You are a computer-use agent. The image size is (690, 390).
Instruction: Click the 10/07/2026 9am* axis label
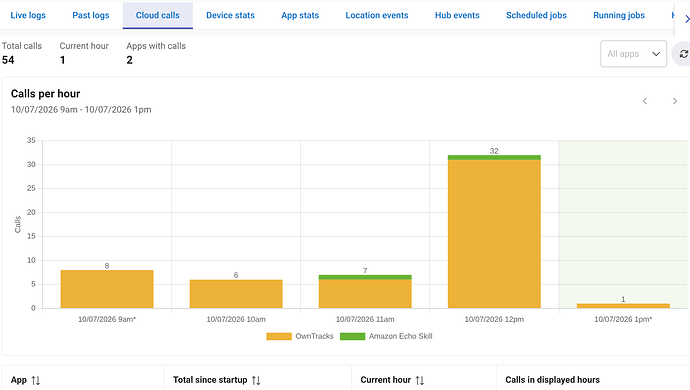click(107, 319)
